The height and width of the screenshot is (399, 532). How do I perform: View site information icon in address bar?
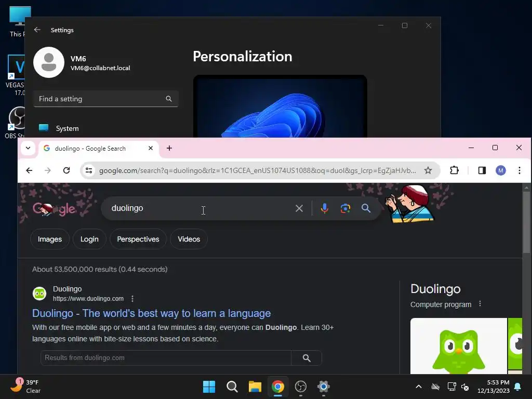(89, 170)
